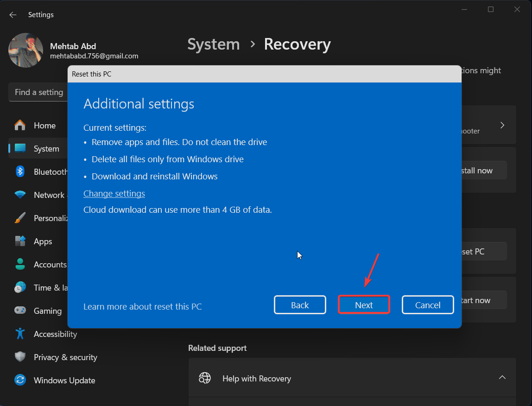Open the Change settings link

[114, 193]
